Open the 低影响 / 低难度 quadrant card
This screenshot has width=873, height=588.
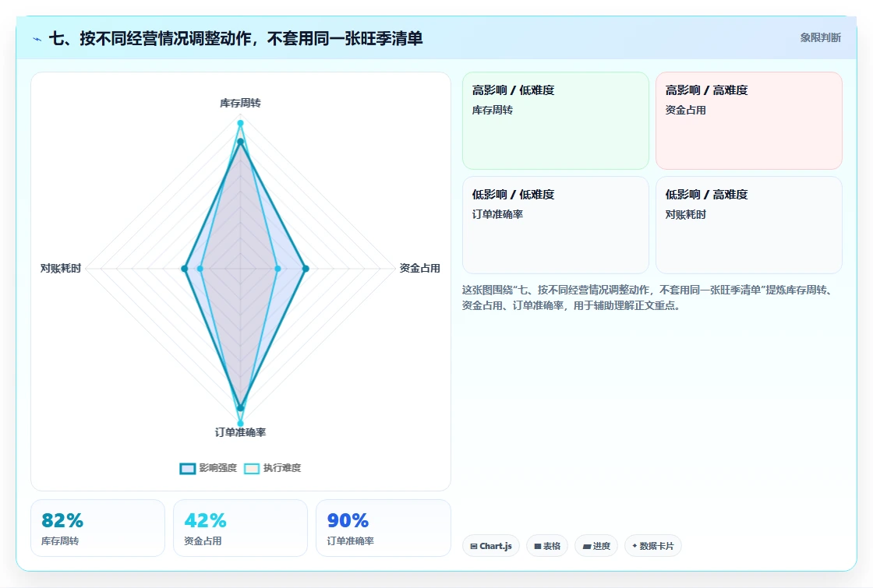click(556, 225)
